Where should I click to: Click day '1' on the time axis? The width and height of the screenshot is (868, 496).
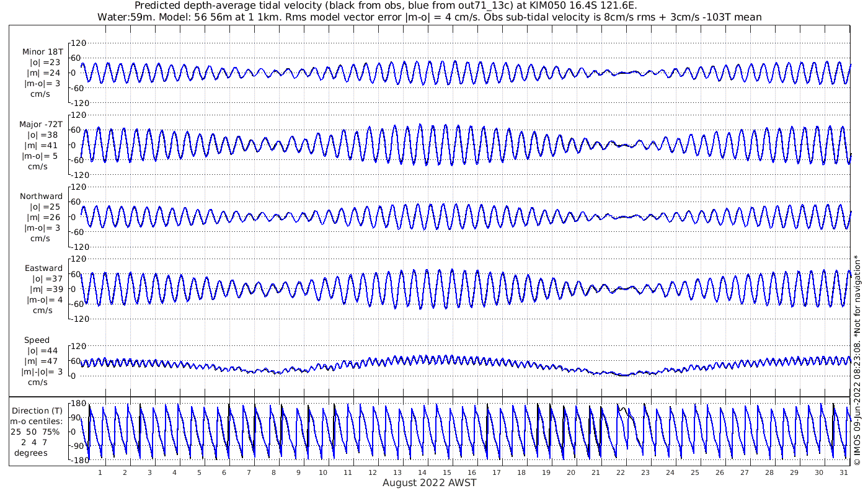pos(100,472)
